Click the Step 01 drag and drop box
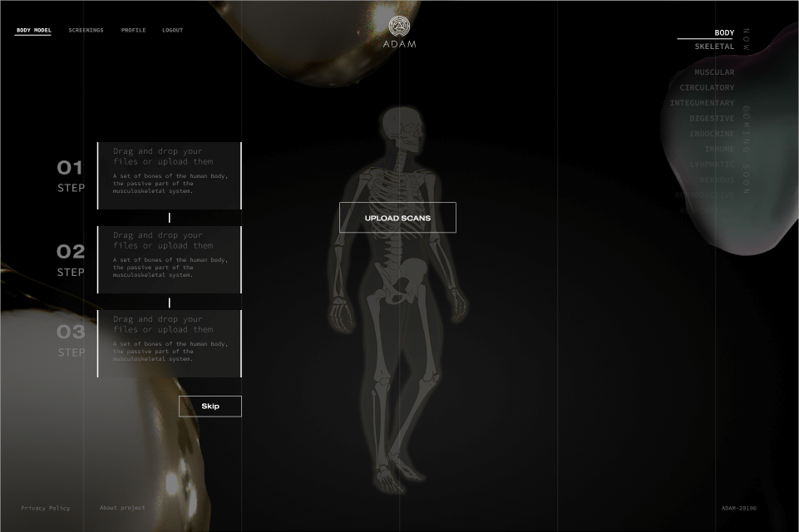The width and height of the screenshot is (799, 532). tap(169, 175)
